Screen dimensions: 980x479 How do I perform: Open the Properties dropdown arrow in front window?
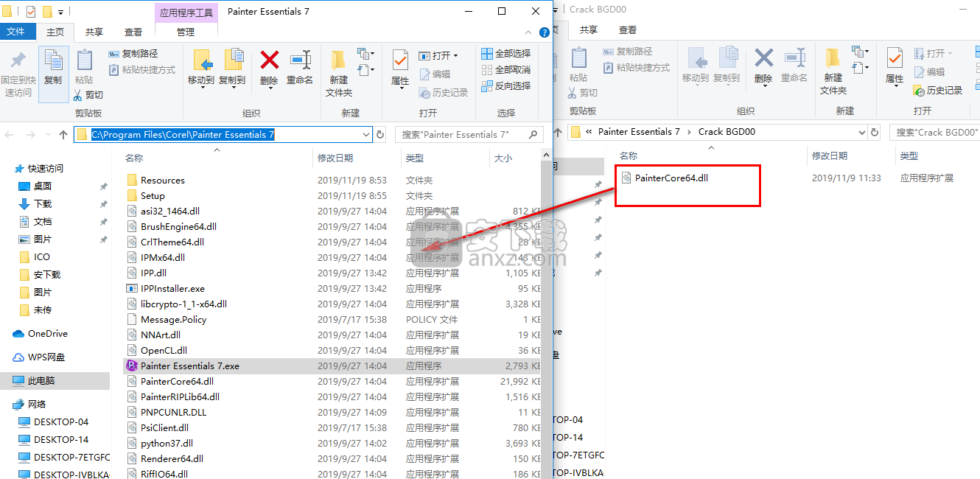pyautogui.click(x=400, y=88)
